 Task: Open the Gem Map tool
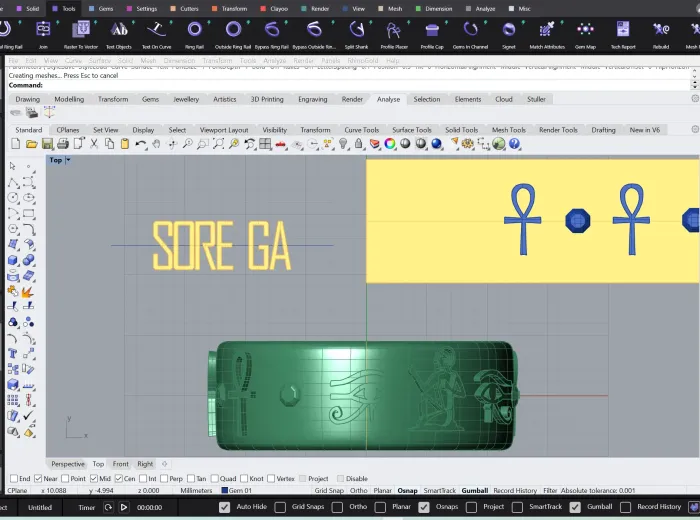tap(585, 34)
